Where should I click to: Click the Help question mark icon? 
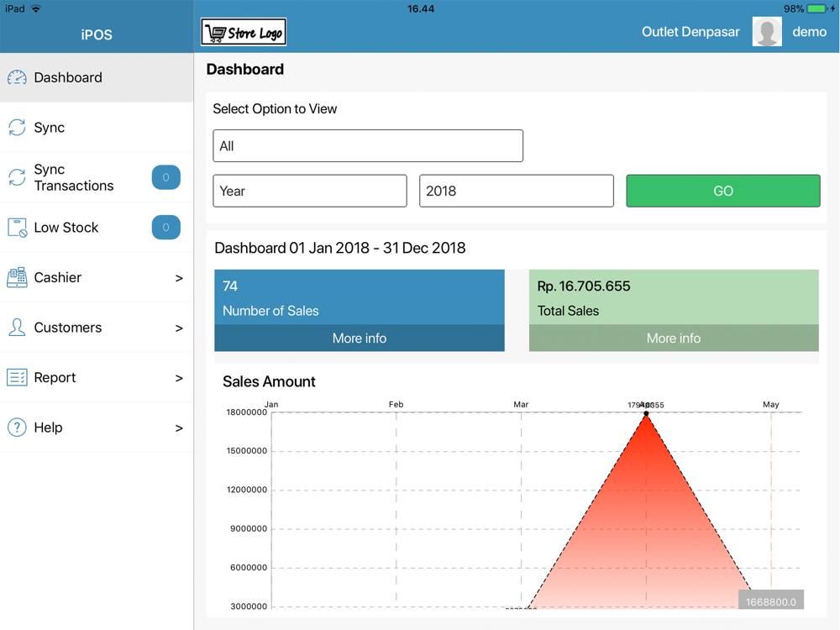click(x=17, y=428)
